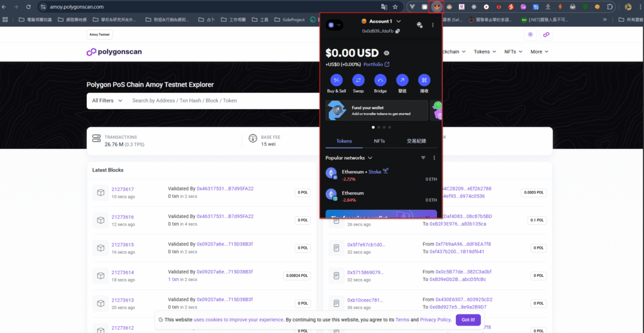
Task: Open transaction 0x5f7e97cb1d0...
Action: [x=367, y=245]
